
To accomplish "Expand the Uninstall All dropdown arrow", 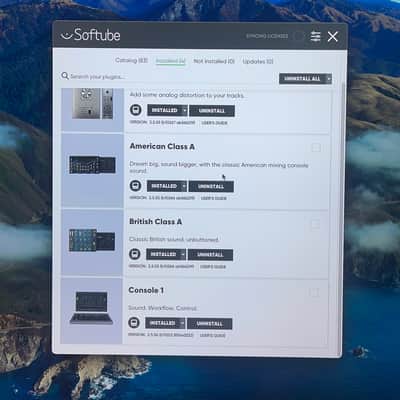I will (329, 79).
